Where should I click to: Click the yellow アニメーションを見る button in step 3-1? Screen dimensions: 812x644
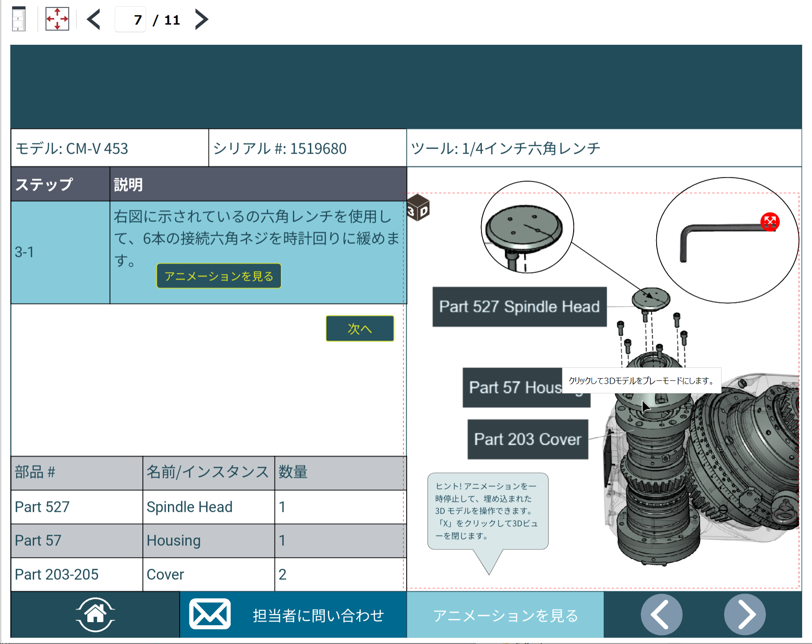click(x=219, y=276)
